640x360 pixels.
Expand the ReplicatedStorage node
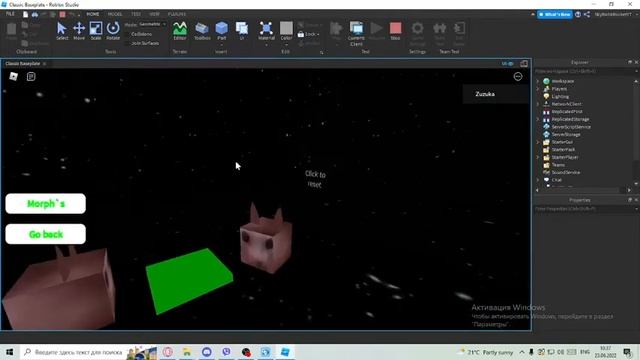tap(538, 119)
